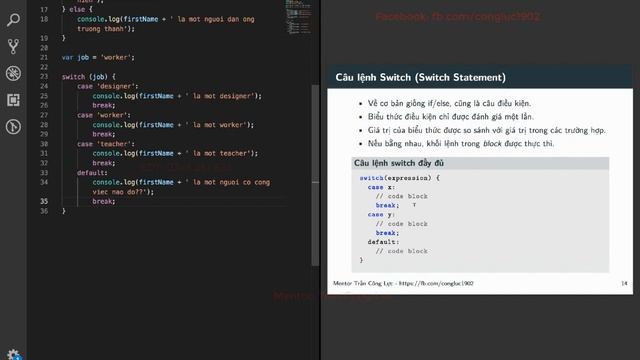This screenshot has width=640, height=360.
Task: Click the var job = 'worker' line
Action: [x=98, y=58]
